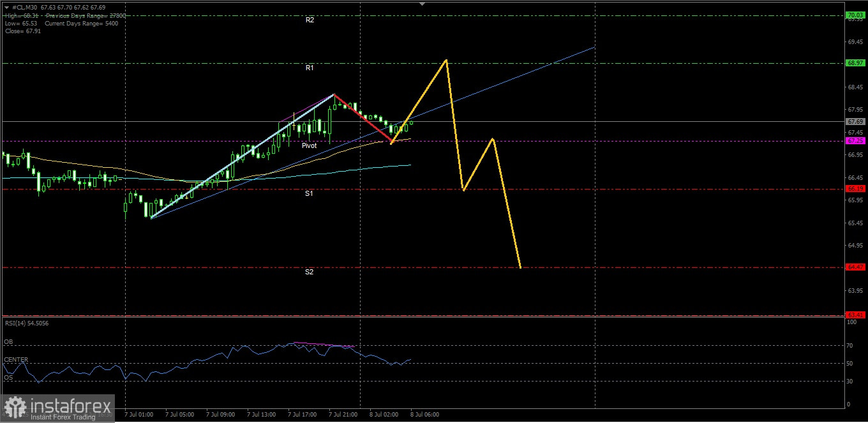This screenshot has width=868, height=423.
Task: Click the RSI scale value 70
Action: (849, 345)
